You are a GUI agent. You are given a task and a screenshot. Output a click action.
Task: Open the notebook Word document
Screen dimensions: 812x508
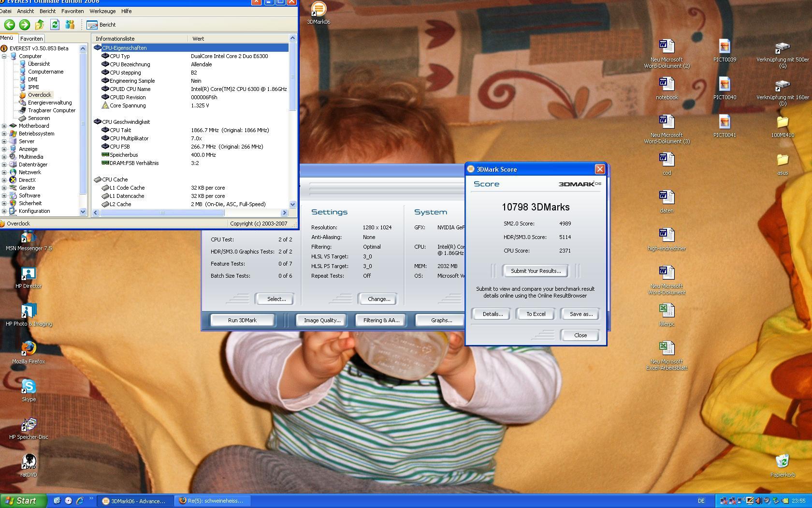[x=667, y=88]
